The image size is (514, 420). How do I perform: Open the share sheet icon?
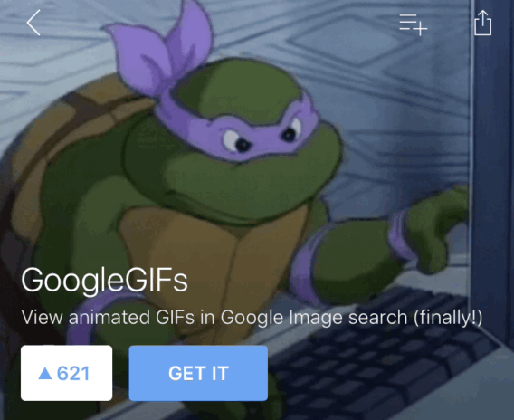(483, 23)
